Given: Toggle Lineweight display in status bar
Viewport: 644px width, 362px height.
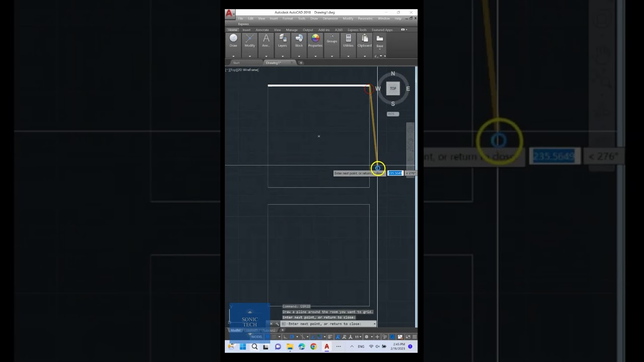Looking at the screenshot, I should (x=330, y=337).
